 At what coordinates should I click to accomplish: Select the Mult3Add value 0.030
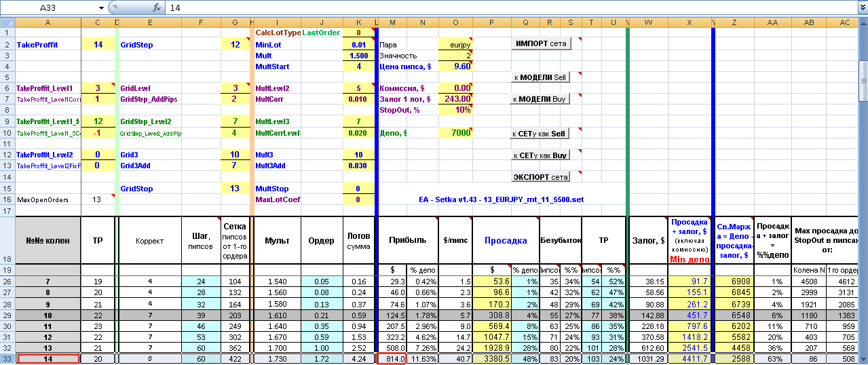(x=358, y=166)
